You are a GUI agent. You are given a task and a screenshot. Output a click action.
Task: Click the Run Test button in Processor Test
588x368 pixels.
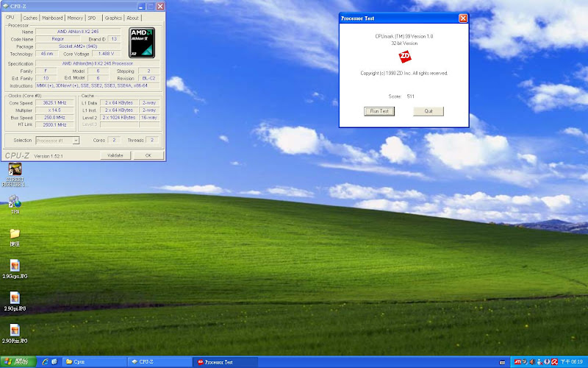tap(379, 111)
